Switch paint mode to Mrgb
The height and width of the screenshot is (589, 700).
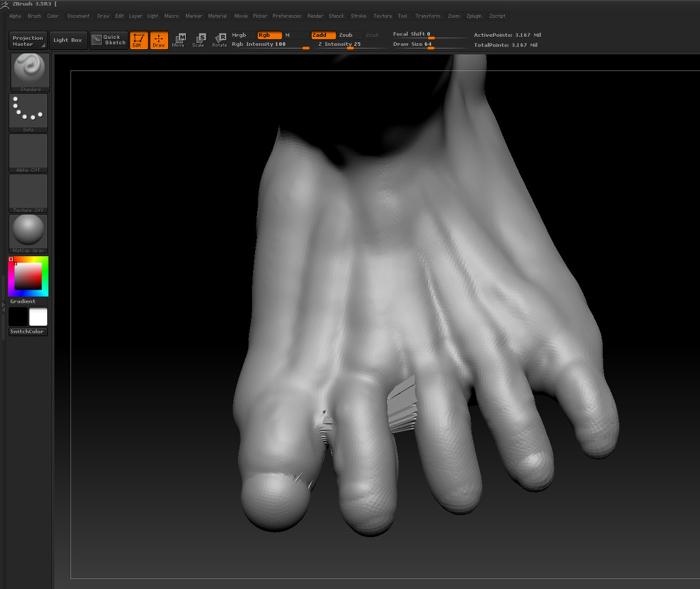click(x=239, y=35)
